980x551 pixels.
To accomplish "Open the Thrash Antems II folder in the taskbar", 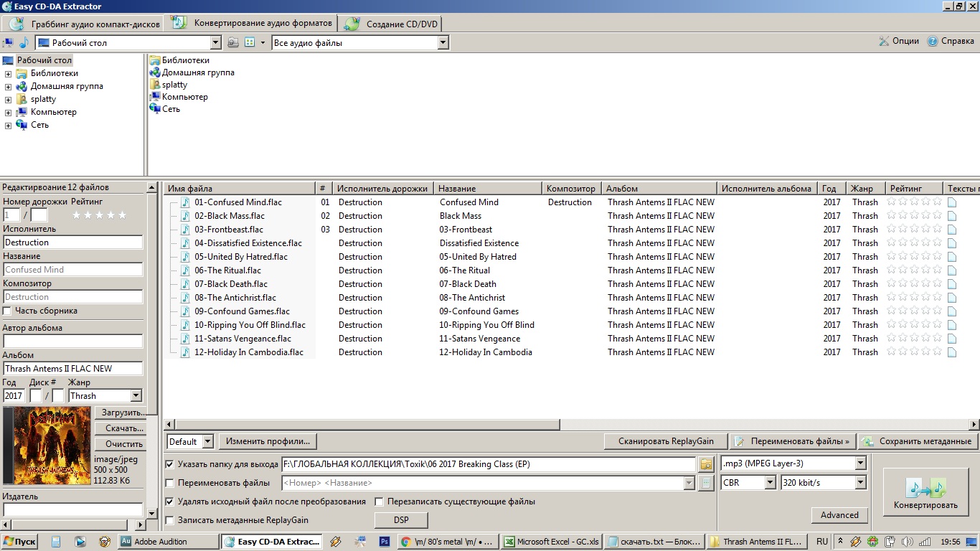I will [x=758, y=542].
